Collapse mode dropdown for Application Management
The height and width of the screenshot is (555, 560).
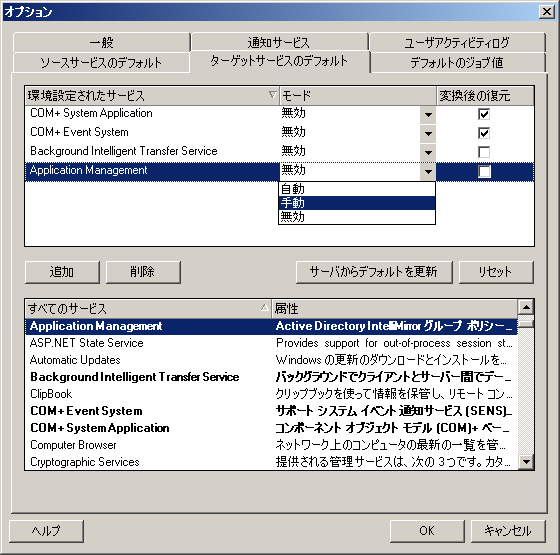tap(428, 172)
